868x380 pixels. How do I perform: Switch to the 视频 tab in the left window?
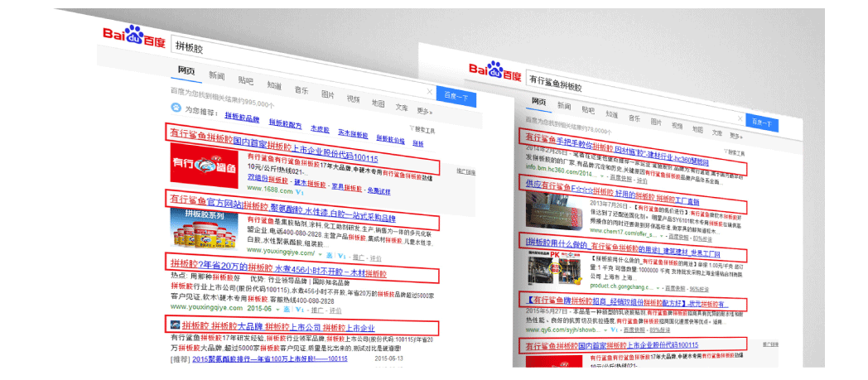pos(353,99)
